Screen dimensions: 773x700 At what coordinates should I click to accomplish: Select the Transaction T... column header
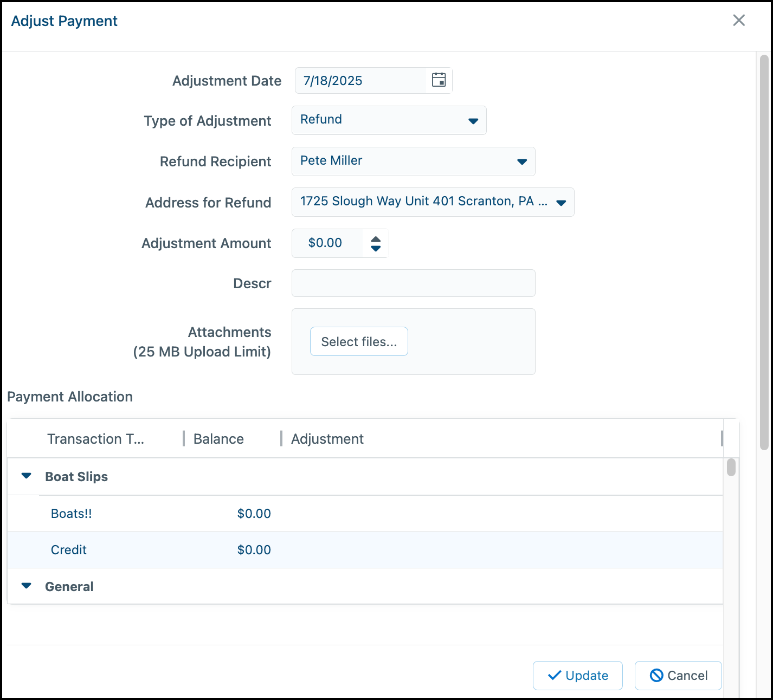(96, 439)
